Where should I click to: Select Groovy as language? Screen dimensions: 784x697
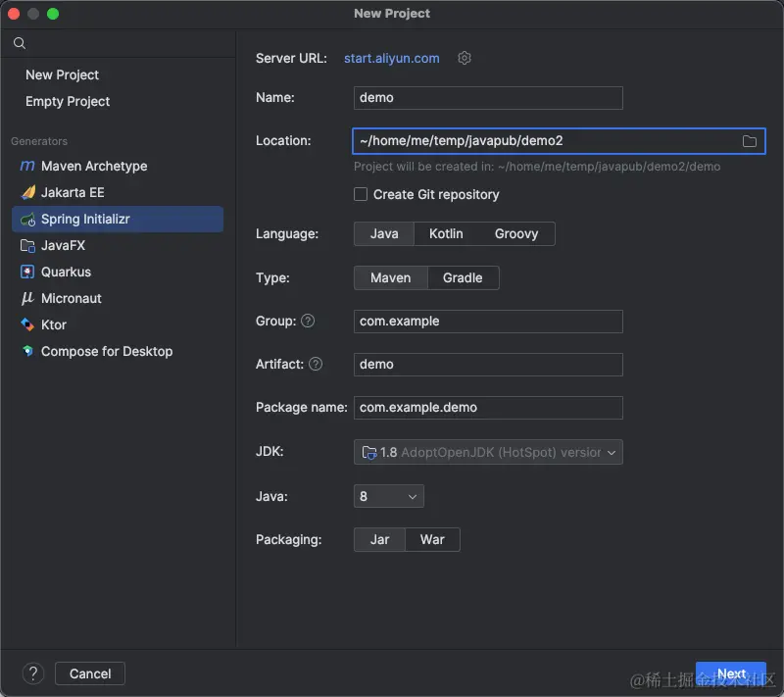[x=516, y=234]
